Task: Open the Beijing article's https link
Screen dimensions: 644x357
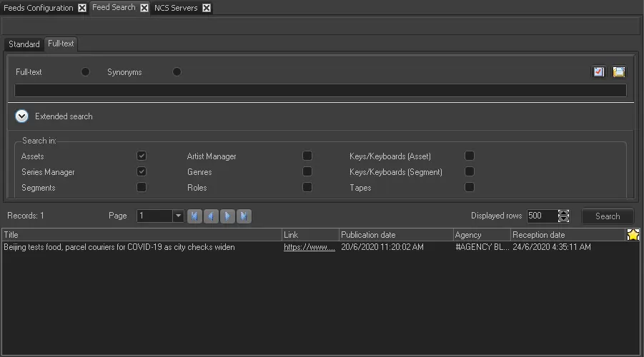Action: click(309, 247)
